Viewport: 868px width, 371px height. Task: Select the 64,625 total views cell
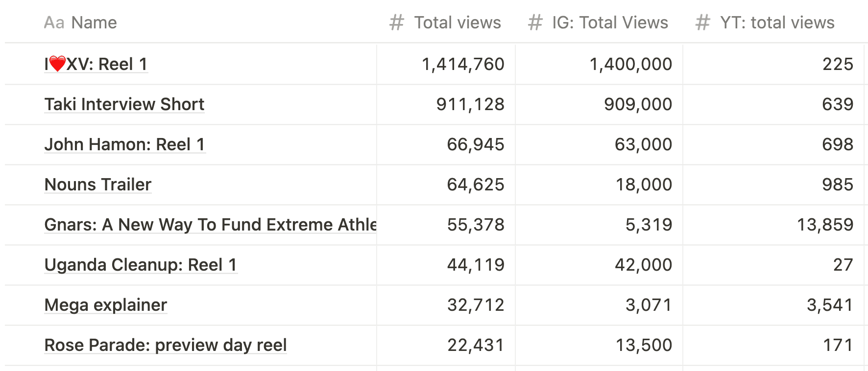point(475,185)
